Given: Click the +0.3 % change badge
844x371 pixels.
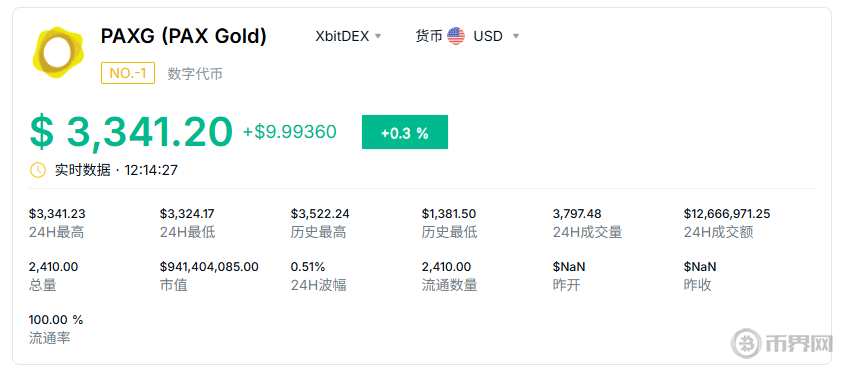Looking at the screenshot, I should 405,132.
